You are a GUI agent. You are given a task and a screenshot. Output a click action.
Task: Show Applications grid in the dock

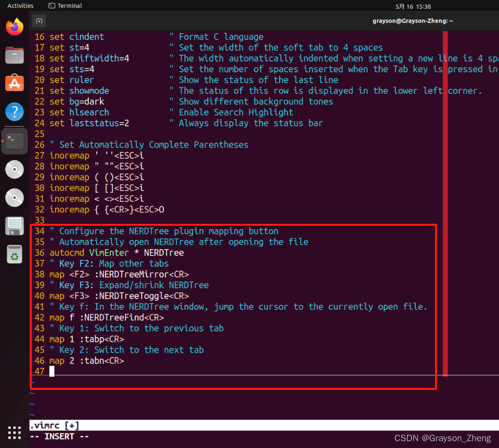coord(15,433)
